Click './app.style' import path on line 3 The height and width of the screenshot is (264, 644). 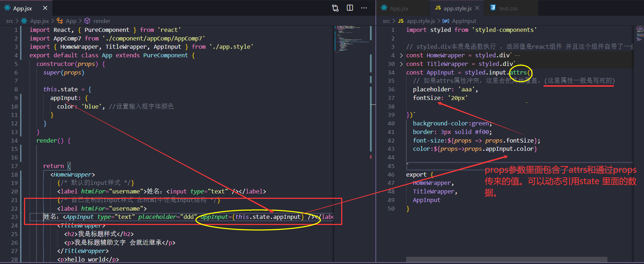232,47
